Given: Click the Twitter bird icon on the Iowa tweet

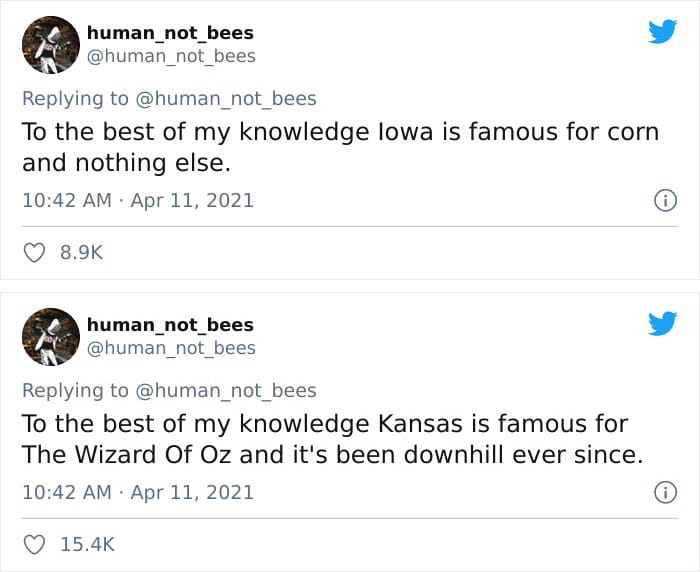Looking at the screenshot, I should (662, 31).
